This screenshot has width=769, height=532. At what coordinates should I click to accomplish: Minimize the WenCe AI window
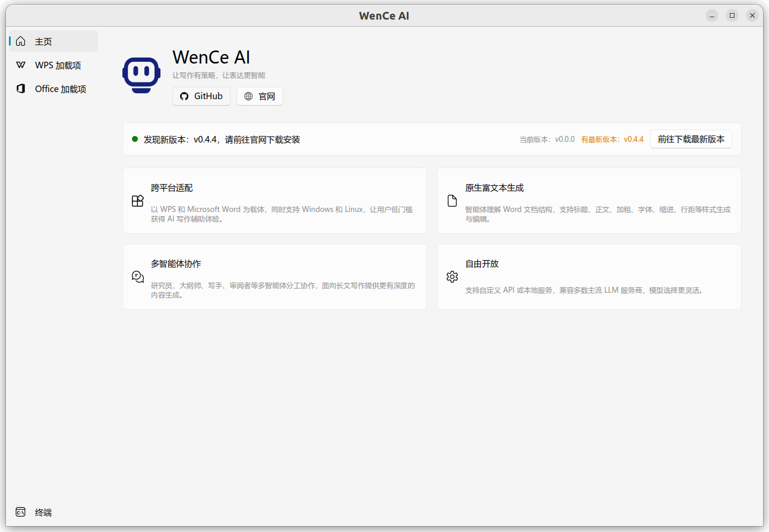(x=712, y=15)
